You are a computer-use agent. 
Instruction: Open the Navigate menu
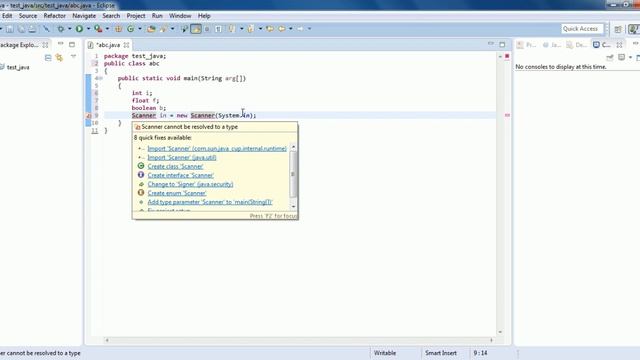pos(84,16)
